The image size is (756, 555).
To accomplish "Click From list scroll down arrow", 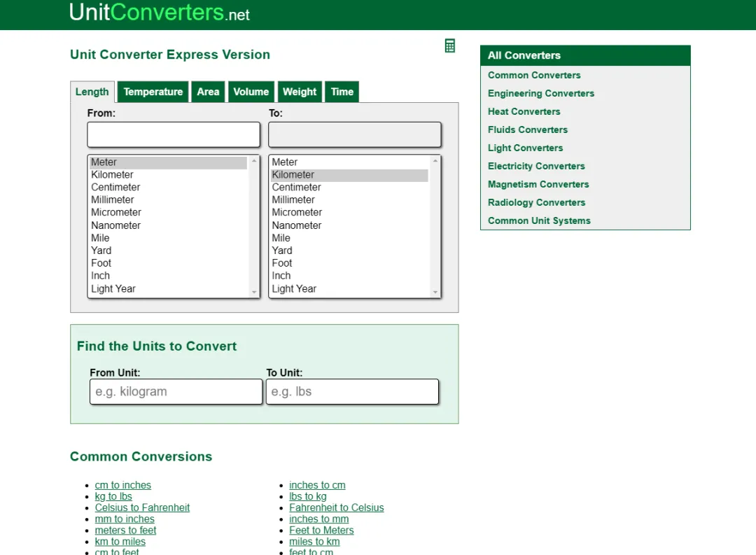I will (254, 293).
